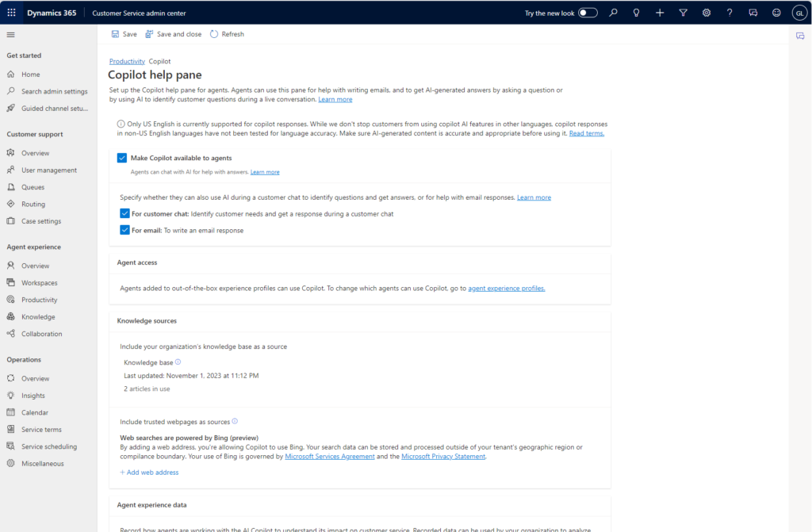Disable the For customer chat option

(x=125, y=213)
